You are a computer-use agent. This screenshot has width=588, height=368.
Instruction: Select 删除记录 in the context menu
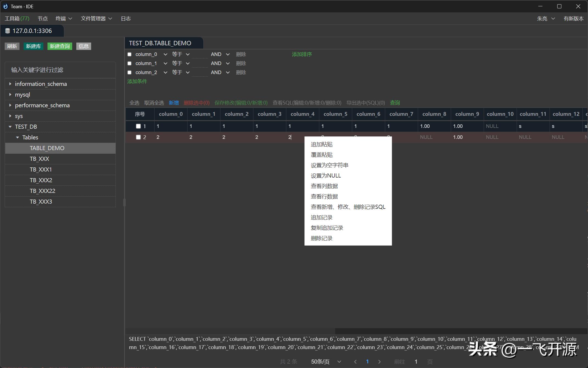(x=321, y=238)
